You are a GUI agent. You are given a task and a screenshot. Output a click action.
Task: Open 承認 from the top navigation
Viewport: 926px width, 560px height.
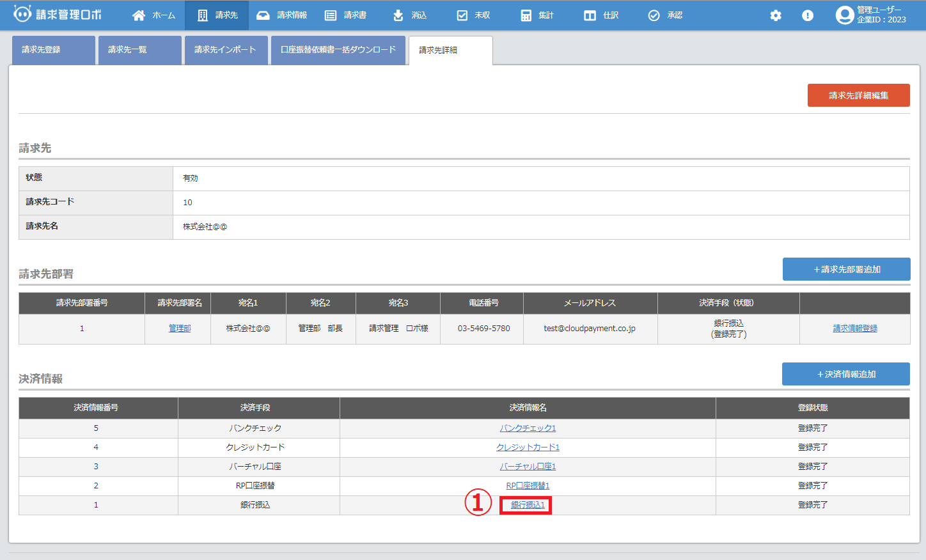(665, 15)
